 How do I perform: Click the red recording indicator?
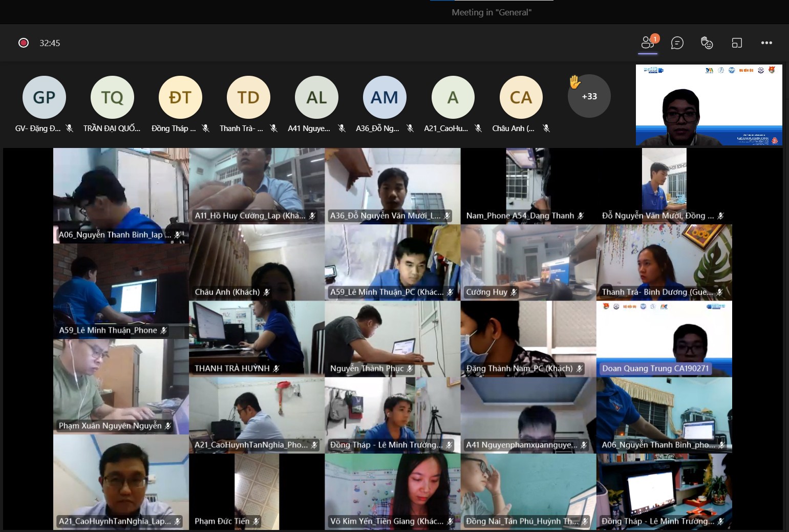pos(24,43)
